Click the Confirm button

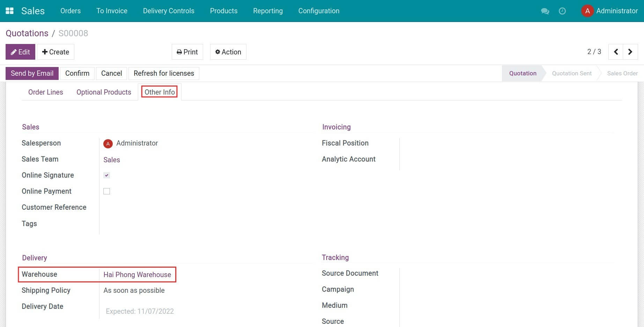tap(77, 73)
